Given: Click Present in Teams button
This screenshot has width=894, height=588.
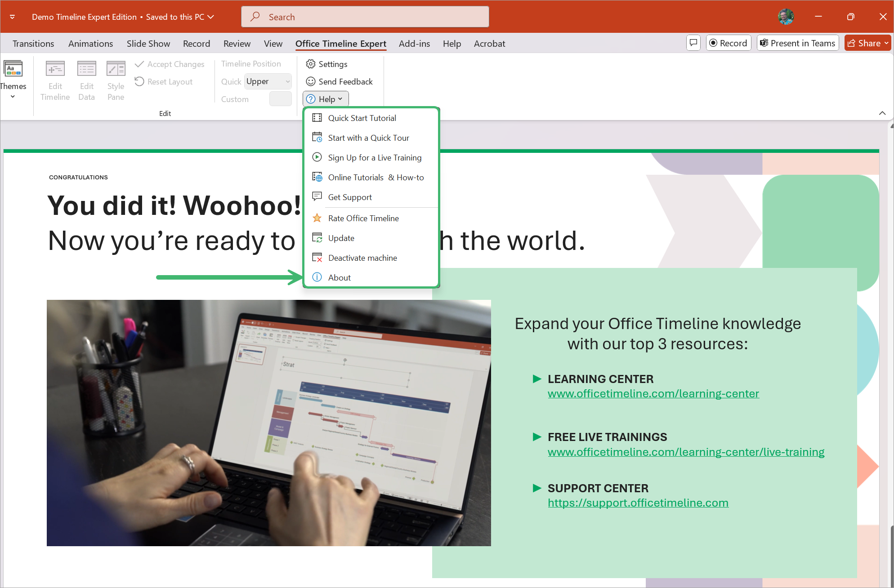Looking at the screenshot, I should pyautogui.click(x=798, y=43).
